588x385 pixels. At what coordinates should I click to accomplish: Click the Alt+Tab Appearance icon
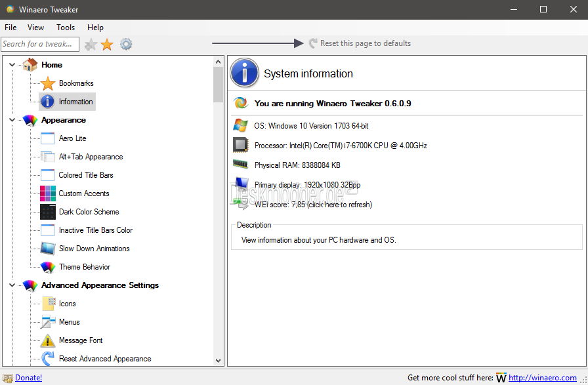pos(48,157)
